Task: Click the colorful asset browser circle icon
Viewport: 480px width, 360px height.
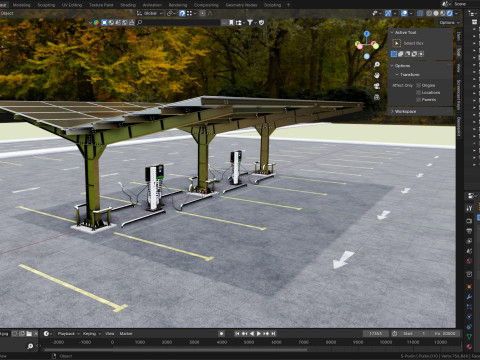Action: [x=96, y=22]
